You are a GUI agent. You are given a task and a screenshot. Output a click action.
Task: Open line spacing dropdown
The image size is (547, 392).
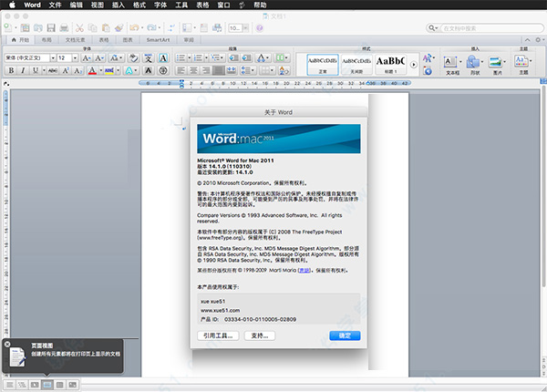pos(247,70)
